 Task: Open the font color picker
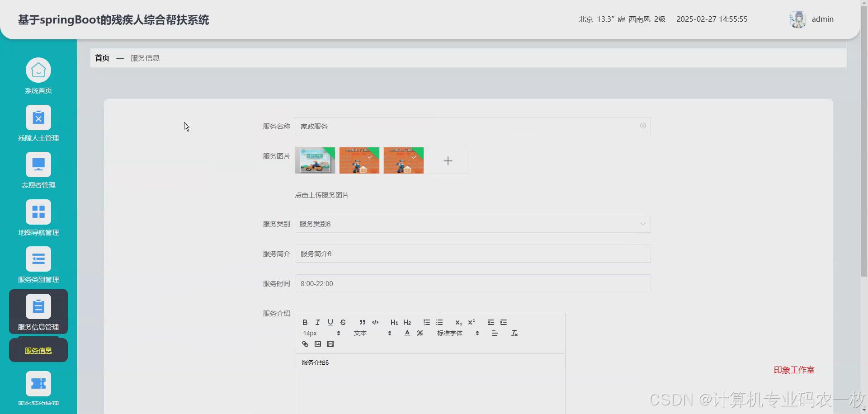coord(406,333)
